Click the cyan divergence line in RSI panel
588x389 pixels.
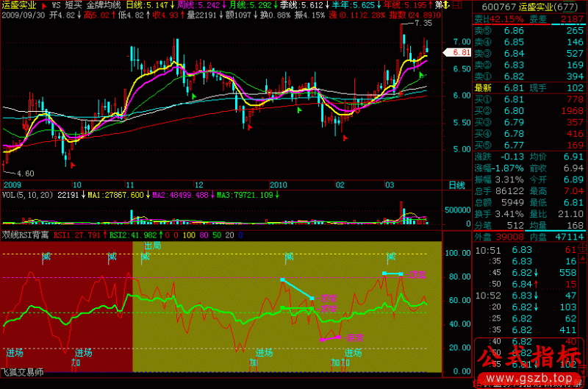tap(297, 288)
